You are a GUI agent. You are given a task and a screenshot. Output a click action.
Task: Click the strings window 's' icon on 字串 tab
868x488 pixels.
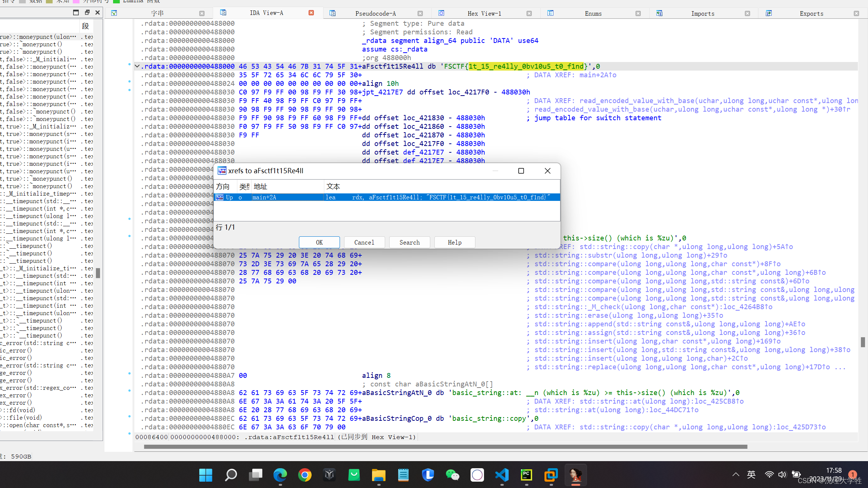click(114, 13)
